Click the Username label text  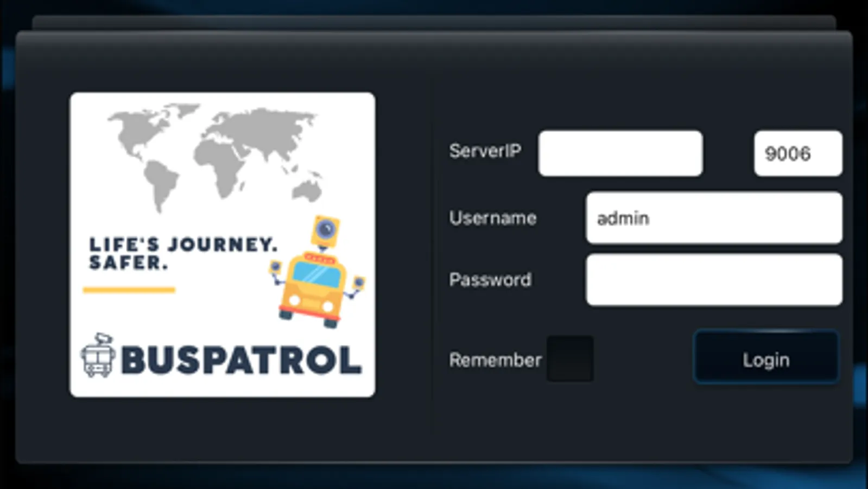point(493,218)
